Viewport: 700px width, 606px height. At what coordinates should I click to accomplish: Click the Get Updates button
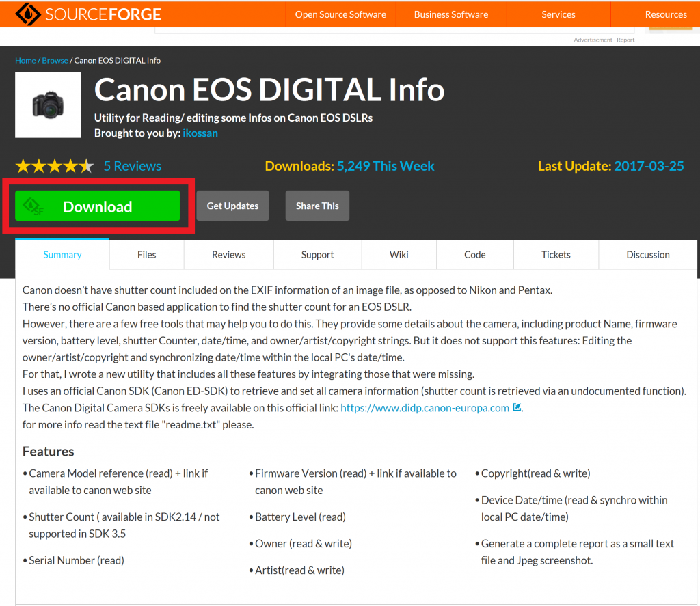pyautogui.click(x=232, y=205)
